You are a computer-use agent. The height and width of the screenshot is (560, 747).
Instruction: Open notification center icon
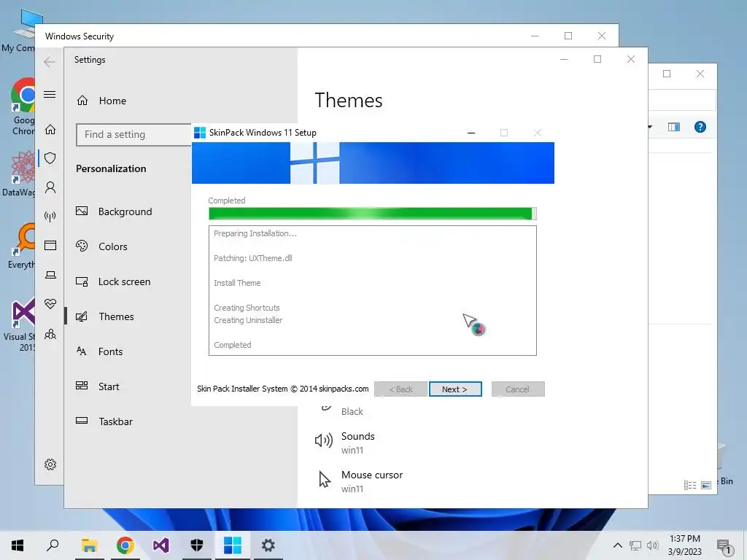(x=724, y=546)
